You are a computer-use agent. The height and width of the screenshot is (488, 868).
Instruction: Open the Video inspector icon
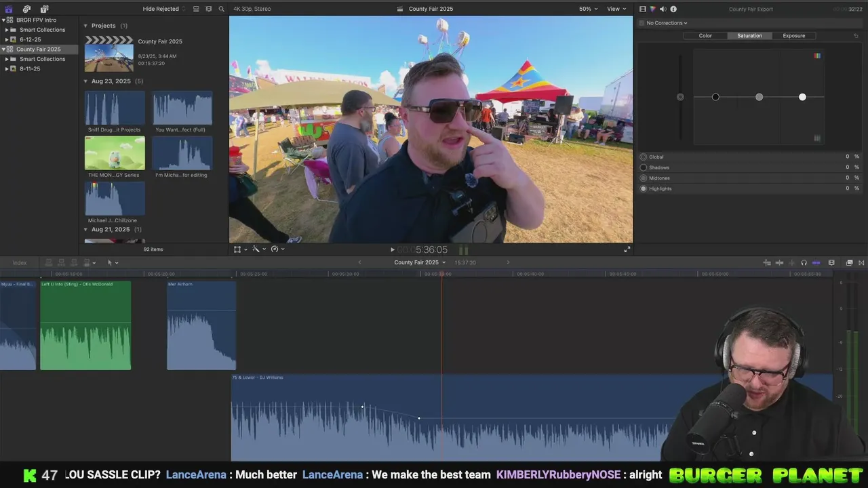point(643,9)
